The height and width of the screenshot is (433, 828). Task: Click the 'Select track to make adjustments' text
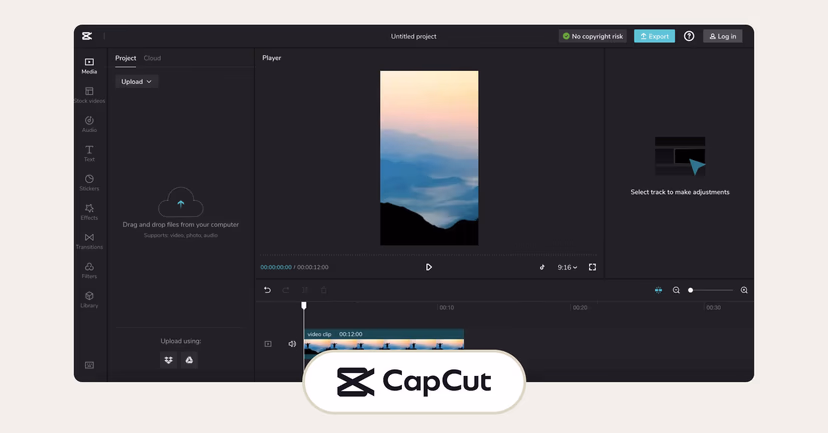tap(680, 192)
